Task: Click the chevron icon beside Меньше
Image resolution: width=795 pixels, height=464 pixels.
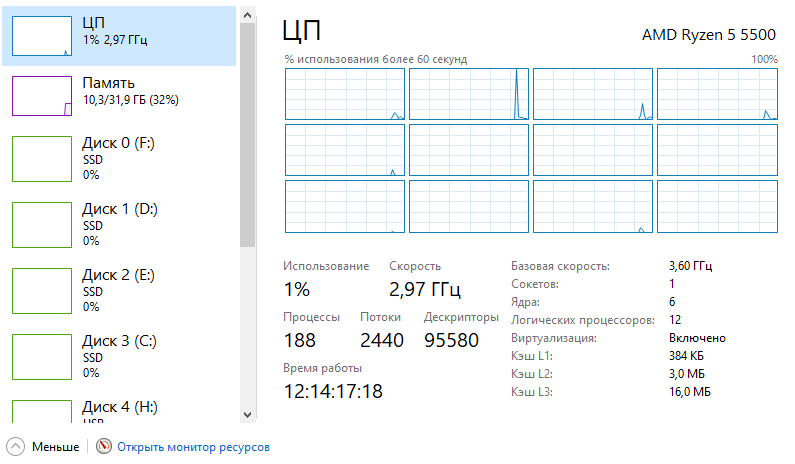Action: point(16,447)
